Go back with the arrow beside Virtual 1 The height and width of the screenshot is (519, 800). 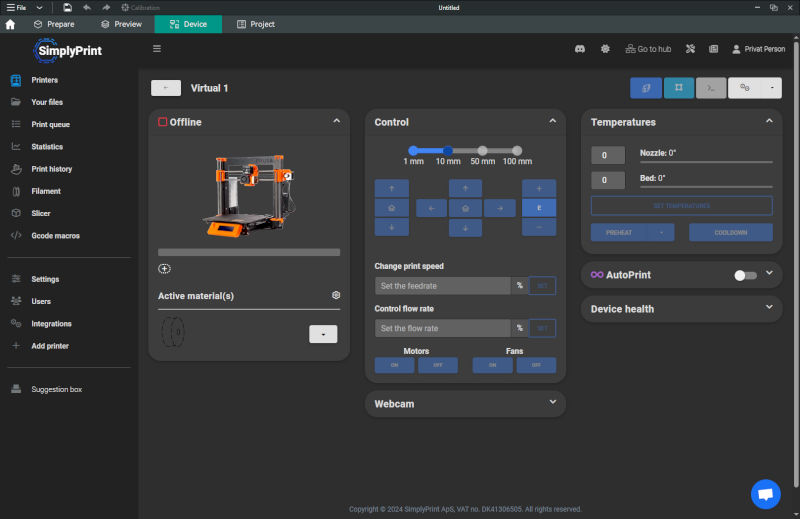(166, 88)
